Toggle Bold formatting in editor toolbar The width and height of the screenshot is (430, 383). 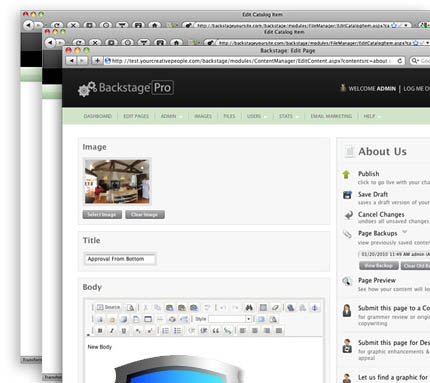point(100,331)
